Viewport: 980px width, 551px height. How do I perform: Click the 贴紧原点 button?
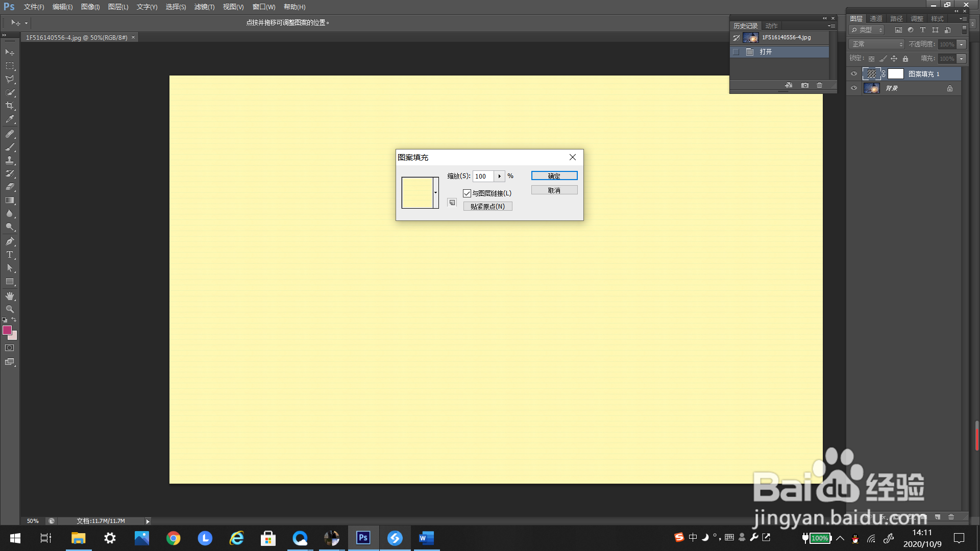tap(487, 207)
